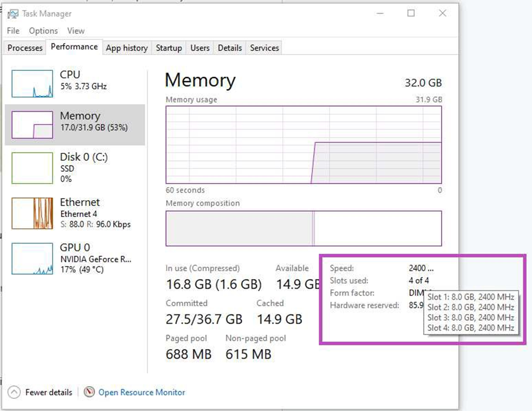
Task: Open the File menu
Action: click(13, 31)
